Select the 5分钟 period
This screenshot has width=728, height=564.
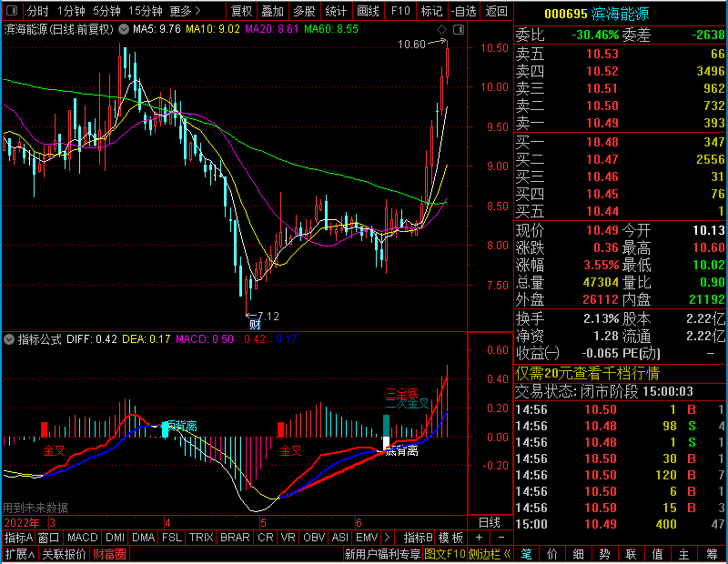(x=106, y=11)
